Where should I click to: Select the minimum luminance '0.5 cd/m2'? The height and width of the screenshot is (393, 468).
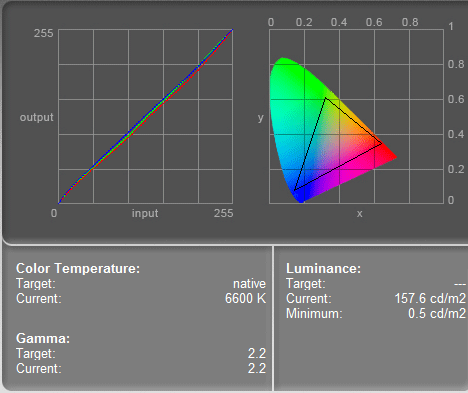click(437, 313)
